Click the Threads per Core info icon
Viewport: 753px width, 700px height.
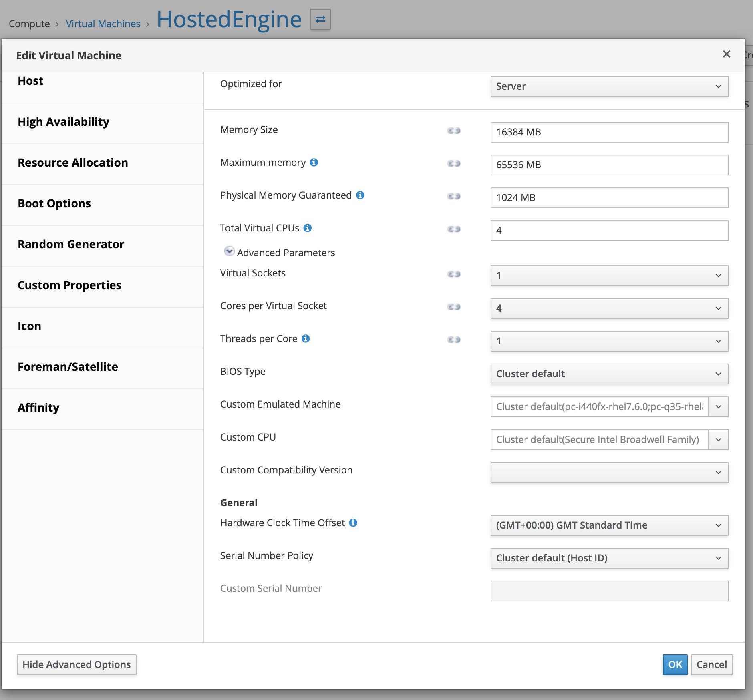tap(306, 338)
